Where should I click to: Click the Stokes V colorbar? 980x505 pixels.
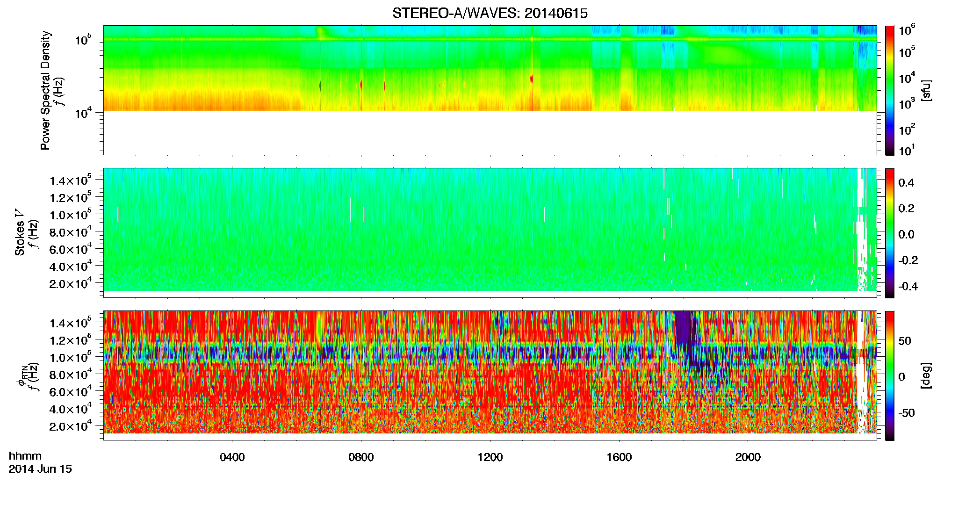890,233
